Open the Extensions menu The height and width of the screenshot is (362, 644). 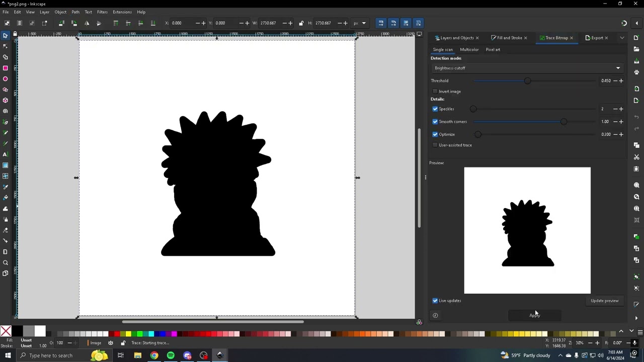point(122,12)
